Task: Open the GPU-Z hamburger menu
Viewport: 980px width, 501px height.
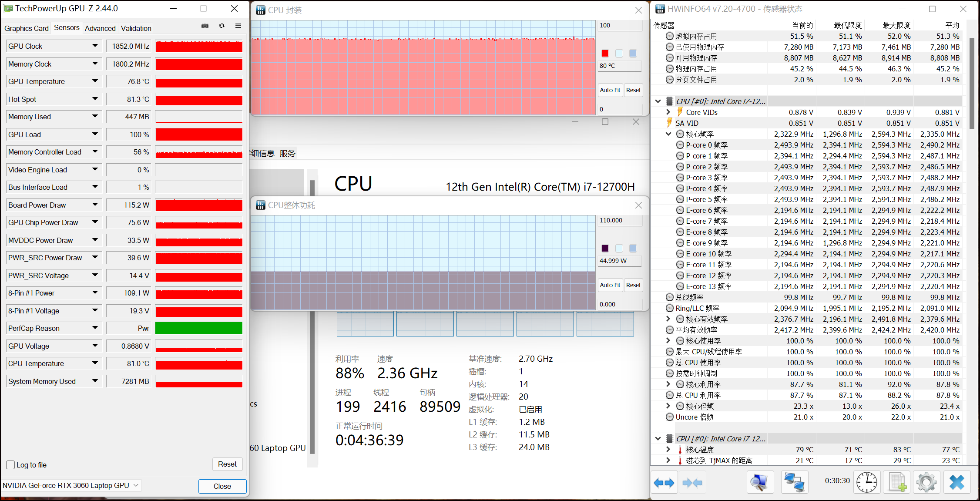Action: [x=238, y=26]
